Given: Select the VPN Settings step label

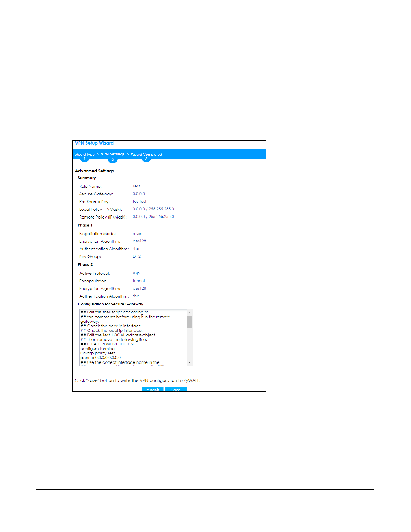Looking at the screenshot, I should click(x=113, y=154).
